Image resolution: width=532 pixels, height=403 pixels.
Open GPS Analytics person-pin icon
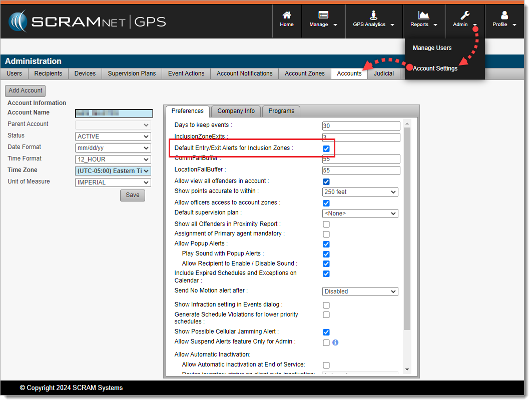(373, 15)
